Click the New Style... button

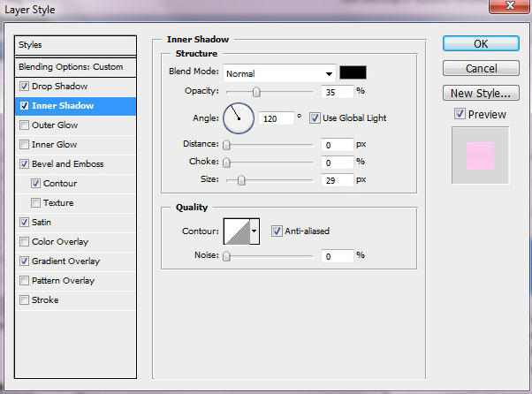coord(480,93)
